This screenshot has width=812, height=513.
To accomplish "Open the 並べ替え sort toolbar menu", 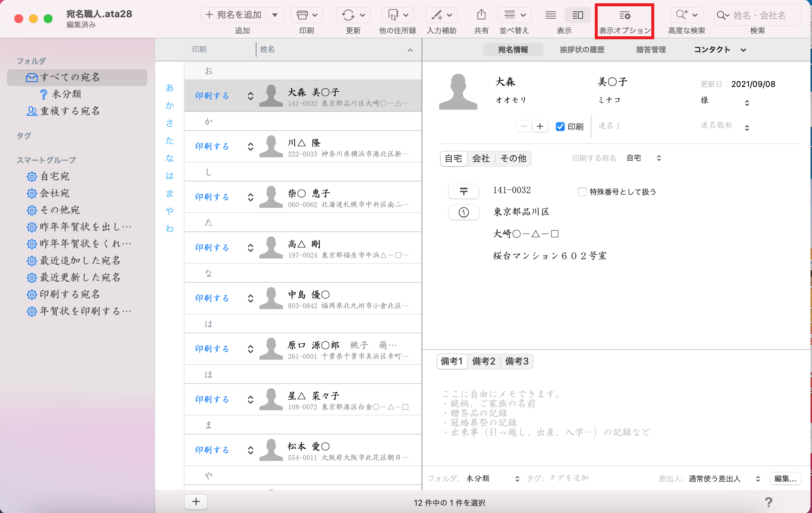I will click(514, 15).
